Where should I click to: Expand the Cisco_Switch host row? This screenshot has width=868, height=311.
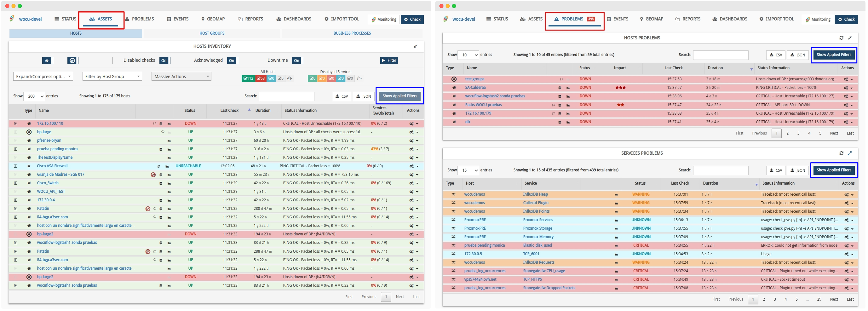(x=15, y=183)
